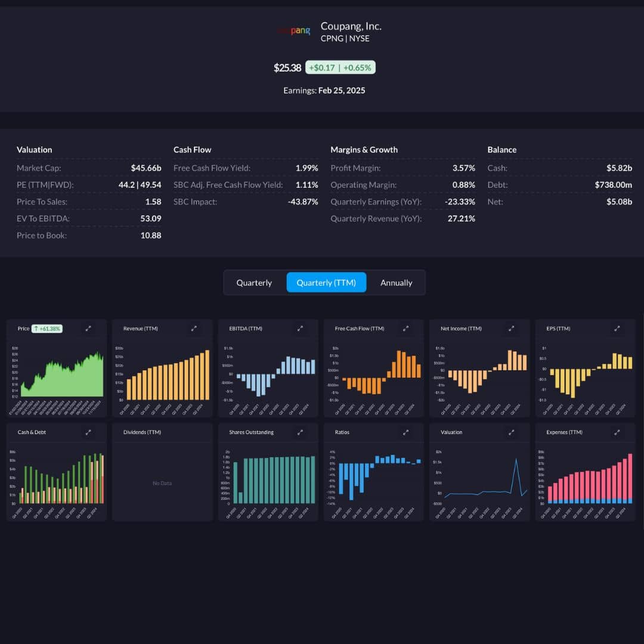Click the Balance section heading
The width and height of the screenshot is (644, 644).
click(x=502, y=150)
